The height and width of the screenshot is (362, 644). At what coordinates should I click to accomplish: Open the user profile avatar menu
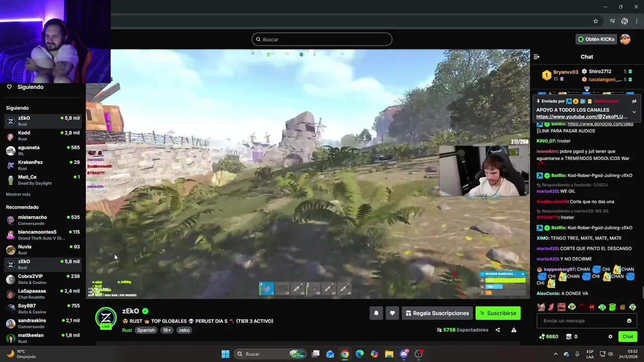click(625, 39)
